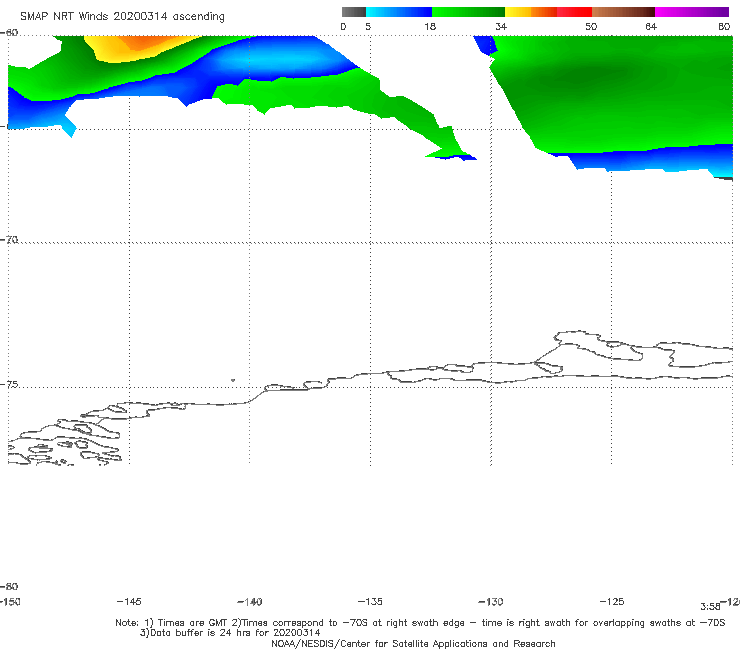740x650 pixels.
Task: Click the longitude label "-140"
Action: [250, 601]
